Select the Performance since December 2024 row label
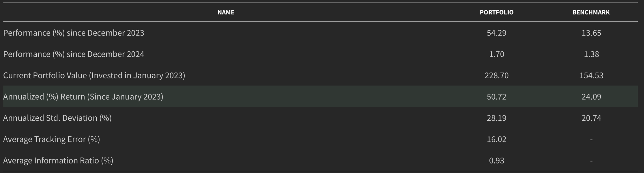The image size is (644, 173). [x=74, y=54]
